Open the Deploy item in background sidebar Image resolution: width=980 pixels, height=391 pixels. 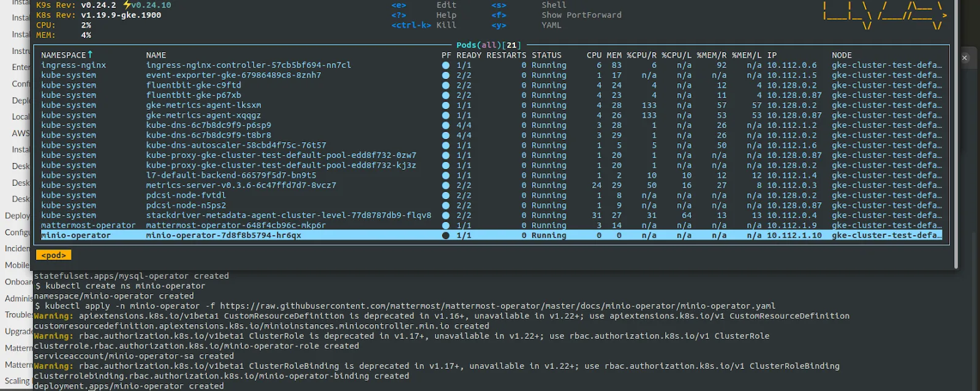(x=17, y=216)
